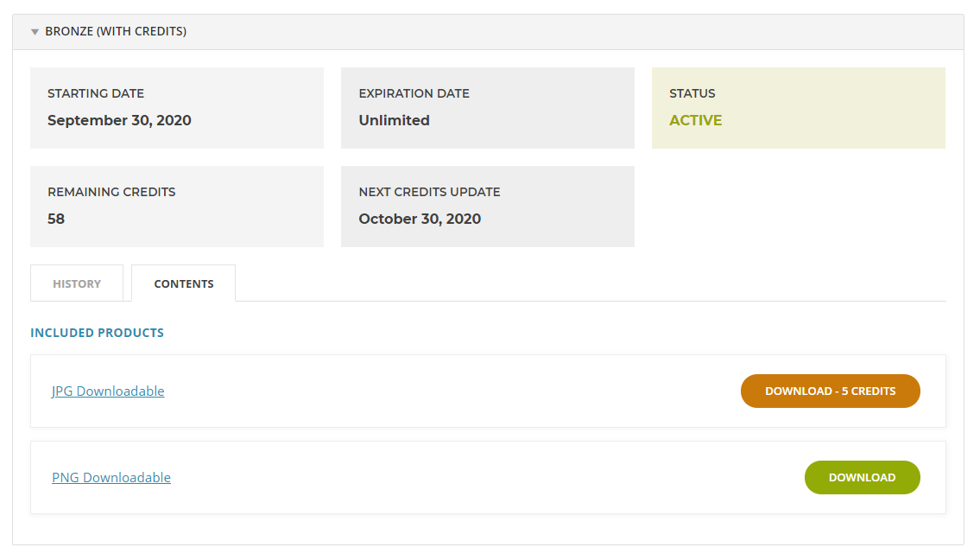Viewport: 980px width, 560px height.
Task: Click the October 30, 2020 update date
Action: click(420, 219)
